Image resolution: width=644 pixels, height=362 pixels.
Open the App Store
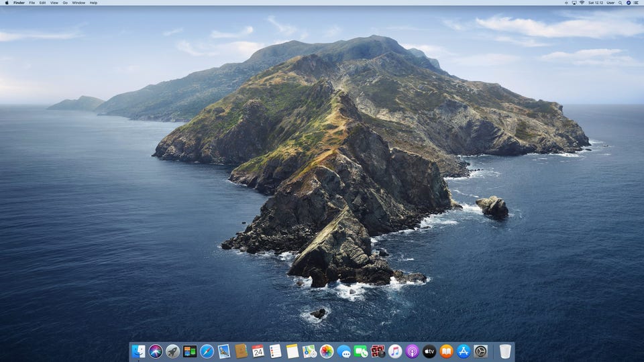464,351
